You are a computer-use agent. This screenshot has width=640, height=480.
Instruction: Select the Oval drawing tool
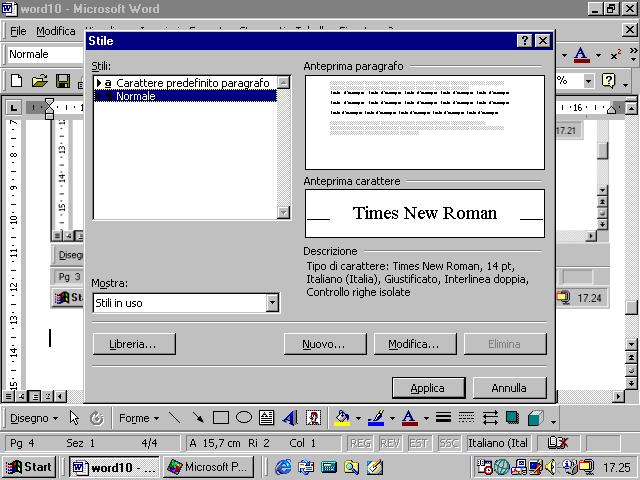click(244, 418)
